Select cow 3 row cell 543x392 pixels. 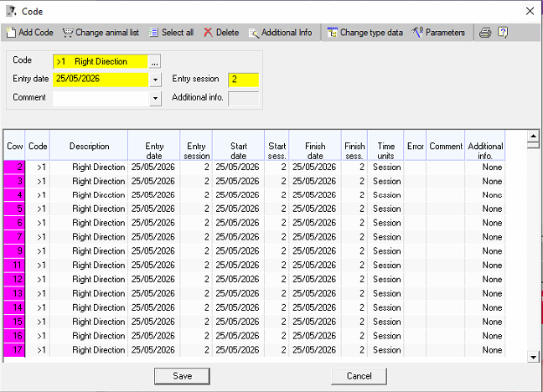14,181
